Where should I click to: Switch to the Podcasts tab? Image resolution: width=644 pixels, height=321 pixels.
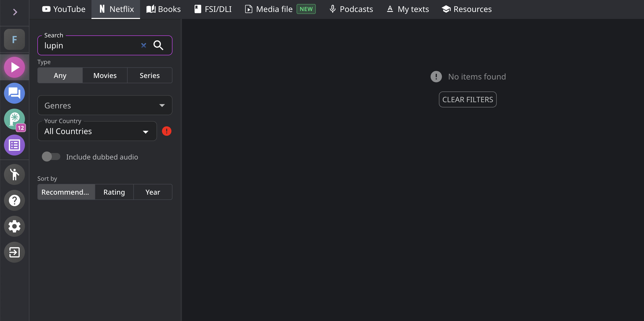point(351,9)
